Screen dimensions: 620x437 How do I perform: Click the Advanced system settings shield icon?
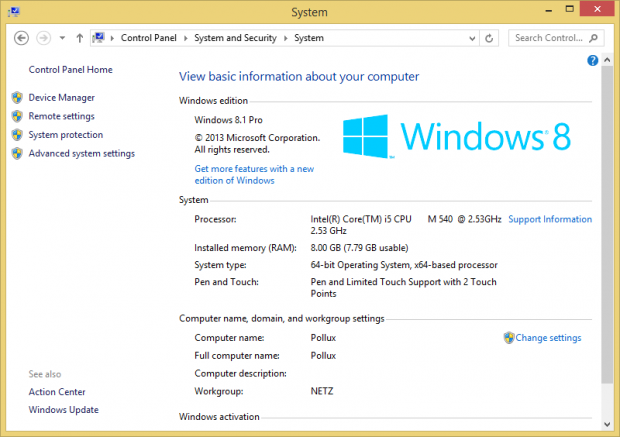pyautogui.click(x=17, y=153)
